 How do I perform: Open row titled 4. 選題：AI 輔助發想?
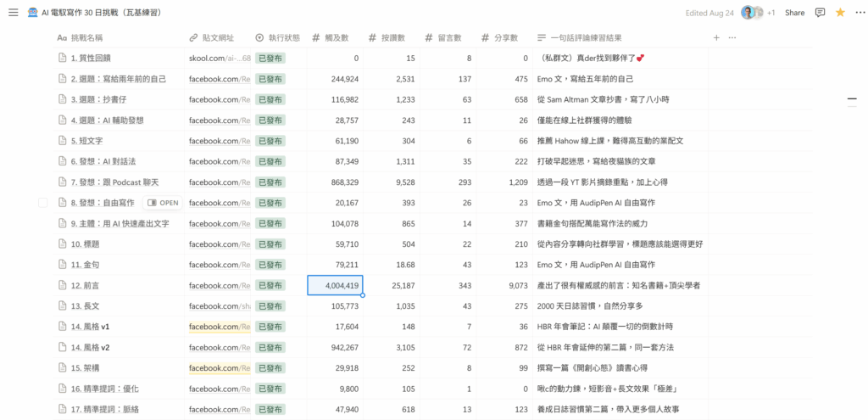click(108, 120)
